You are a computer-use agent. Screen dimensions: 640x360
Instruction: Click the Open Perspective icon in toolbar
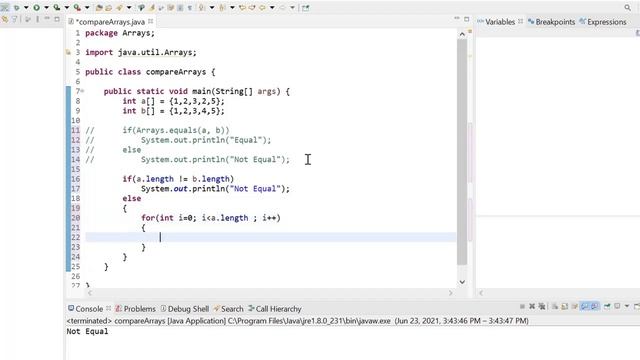[x=305, y=8]
